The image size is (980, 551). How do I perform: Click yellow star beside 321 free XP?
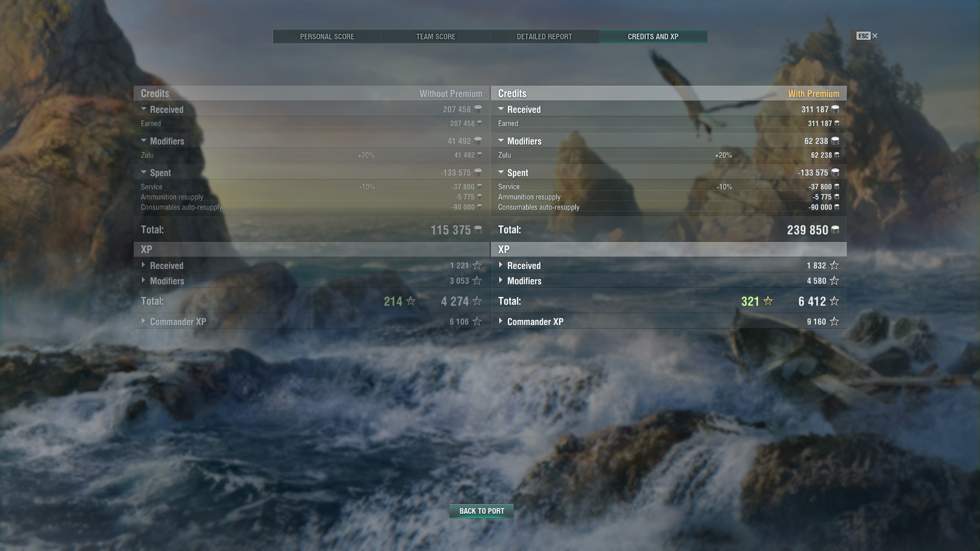768,301
